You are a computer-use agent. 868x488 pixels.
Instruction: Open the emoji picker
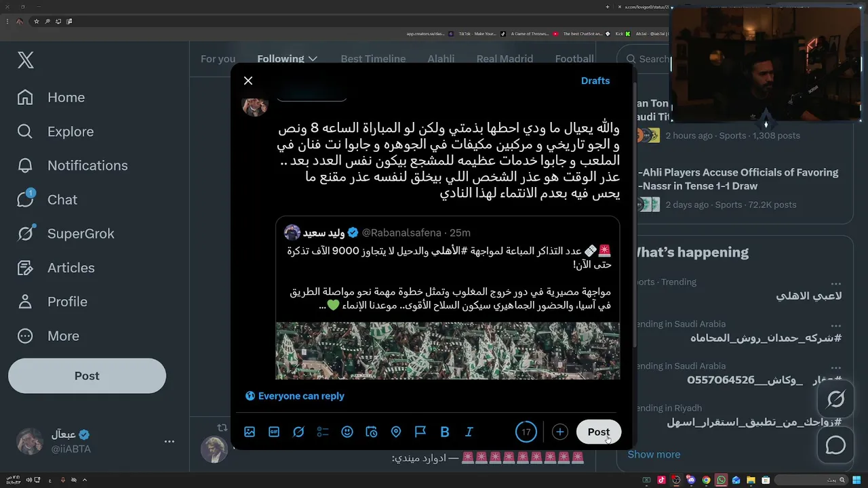(347, 432)
